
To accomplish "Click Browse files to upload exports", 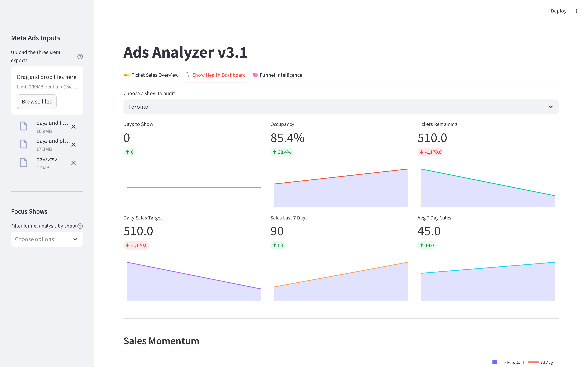I will click(x=36, y=101).
